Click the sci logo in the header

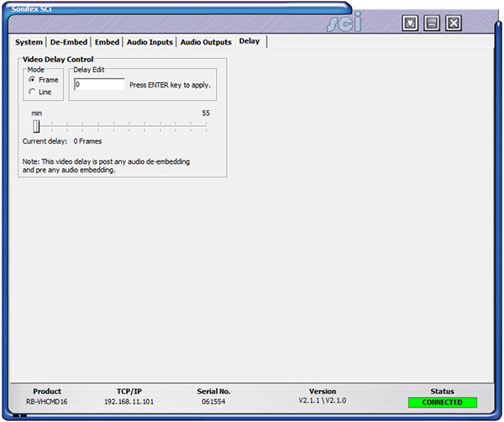click(344, 23)
